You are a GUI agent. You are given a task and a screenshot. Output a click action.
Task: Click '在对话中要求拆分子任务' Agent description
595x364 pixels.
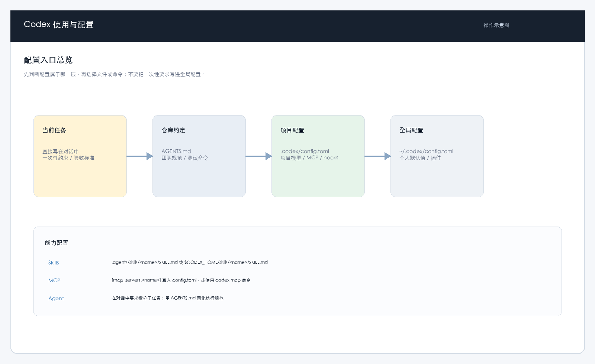(x=168, y=298)
